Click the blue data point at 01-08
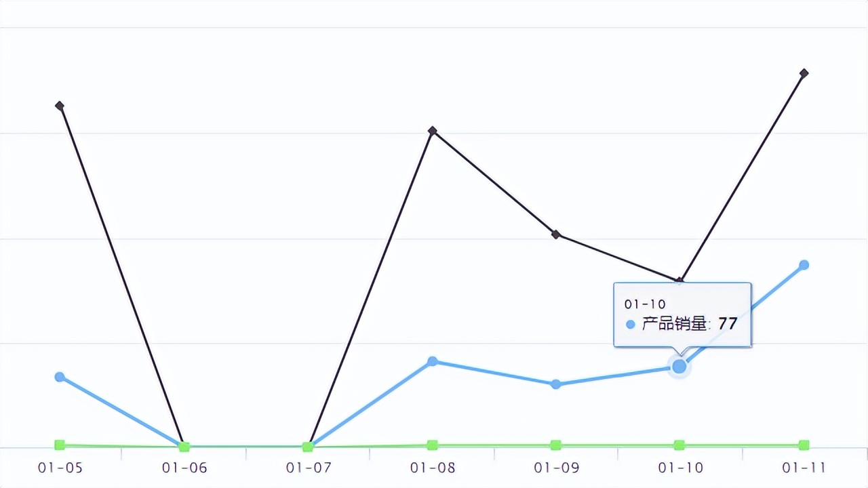Viewport: 868px width, 488px height. pyautogui.click(x=433, y=361)
